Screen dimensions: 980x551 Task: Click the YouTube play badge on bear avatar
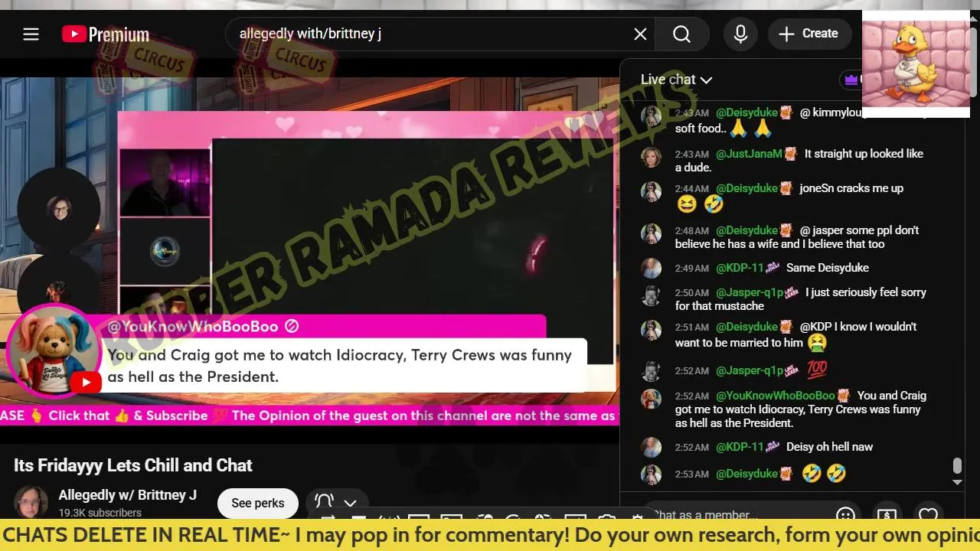click(86, 383)
